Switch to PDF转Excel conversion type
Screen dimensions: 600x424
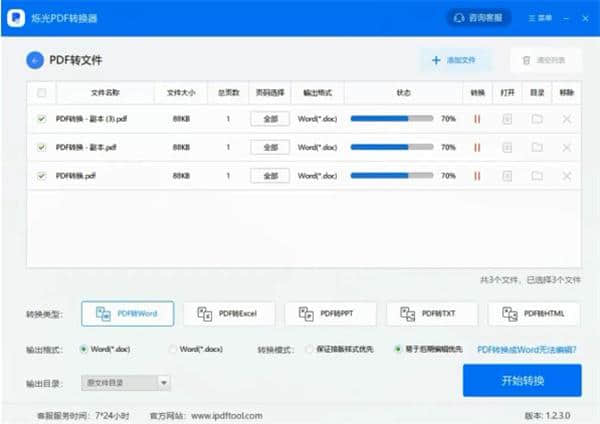click(x=229, y=314)
